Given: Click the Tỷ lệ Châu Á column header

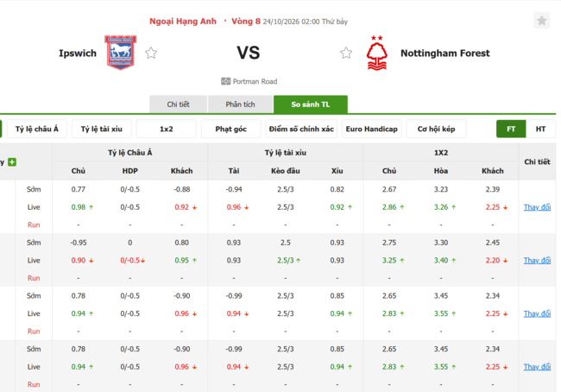Looking at the screenshot, I should coord(129,153).
